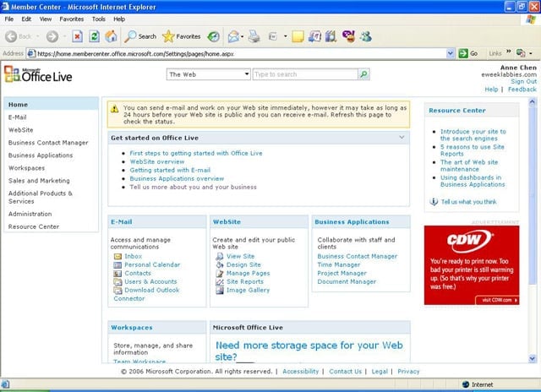Click the page scrollbar up arrow
Screen dimensions: 541x392
pyautogui.click(x=532, y=101)
